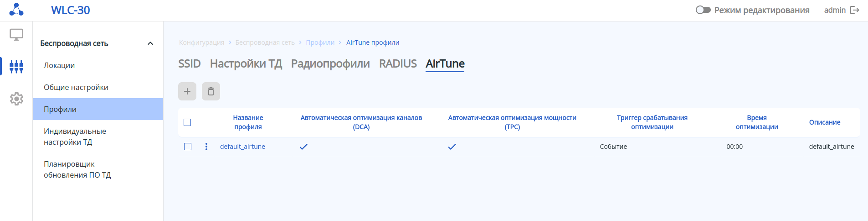Click the WLC logo icon at top left

click(x=16, y=10)
